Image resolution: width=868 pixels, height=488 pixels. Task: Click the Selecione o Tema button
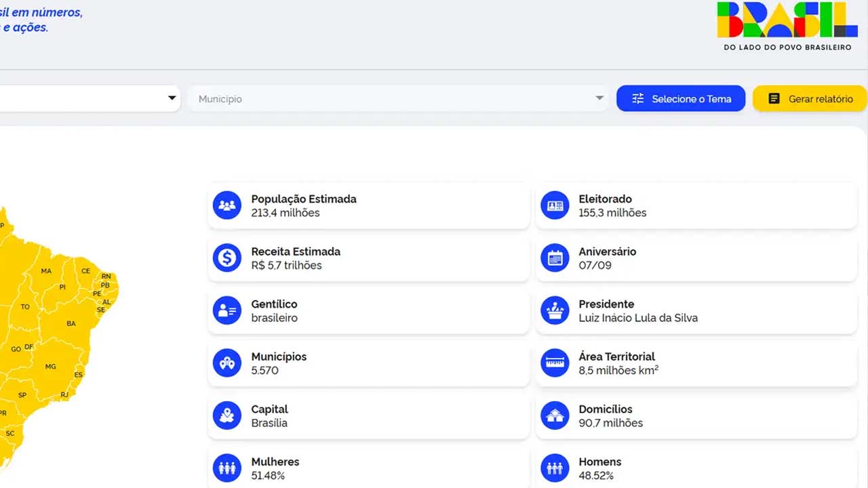coord(680,99)
